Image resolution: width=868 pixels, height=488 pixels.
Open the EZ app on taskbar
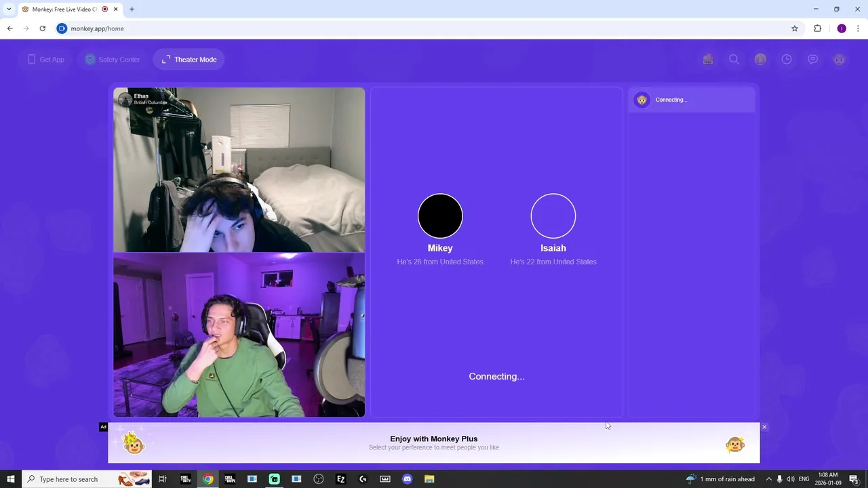point(340,479)
